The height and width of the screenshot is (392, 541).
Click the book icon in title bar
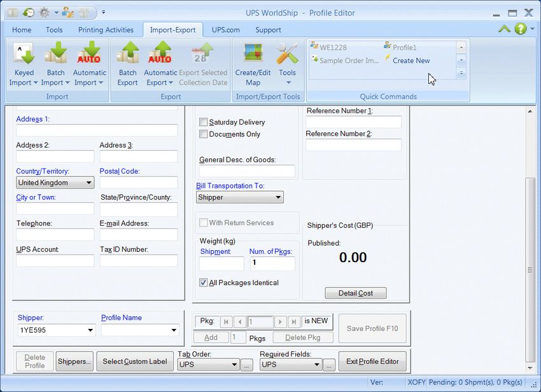tap(13, 13)
